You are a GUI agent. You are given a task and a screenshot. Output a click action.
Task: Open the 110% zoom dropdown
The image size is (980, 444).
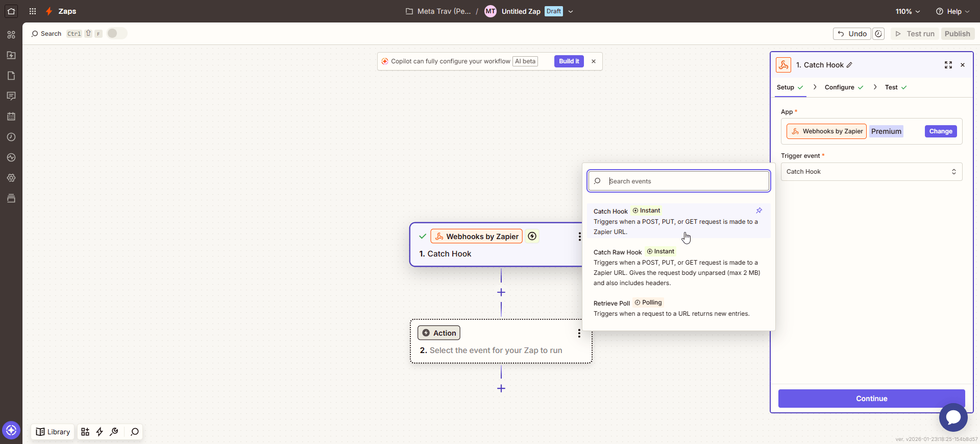908,11
